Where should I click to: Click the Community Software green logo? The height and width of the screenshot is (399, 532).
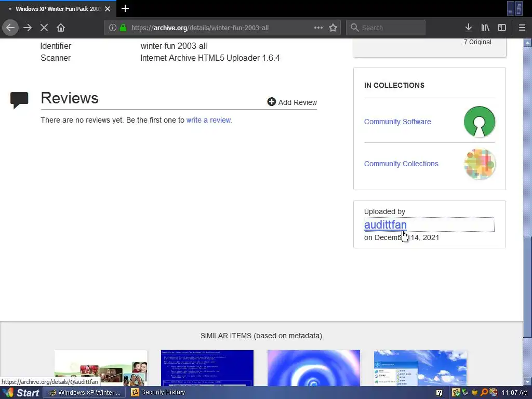pyautogui.click(x=480, y=122)
